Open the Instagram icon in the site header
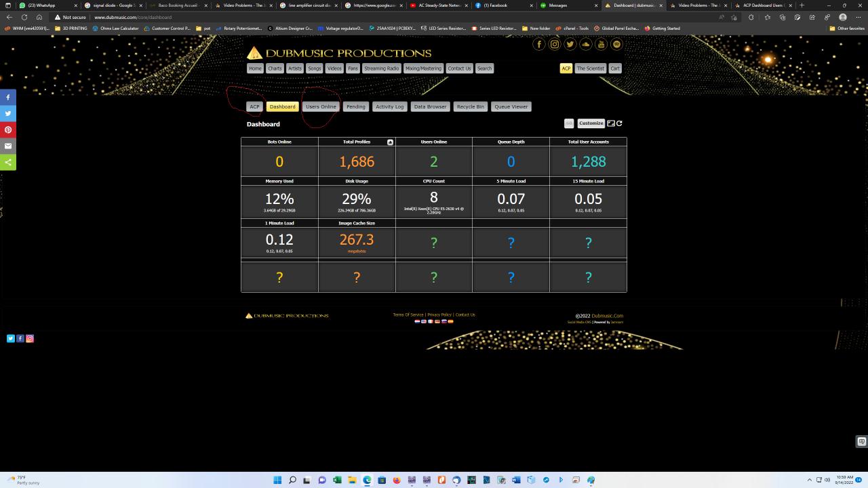The width and height of the screenshot is (868, 488). point(555,44)
